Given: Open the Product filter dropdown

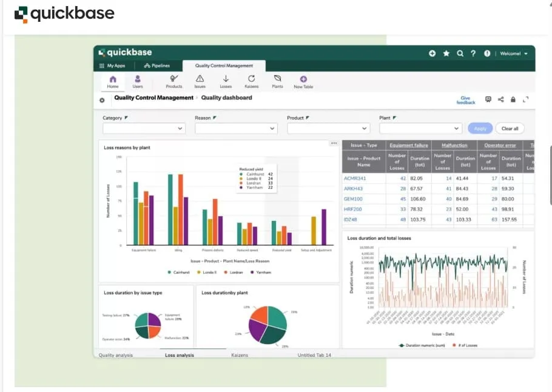Looking at the screenshot, I should (x=328, y=129).
